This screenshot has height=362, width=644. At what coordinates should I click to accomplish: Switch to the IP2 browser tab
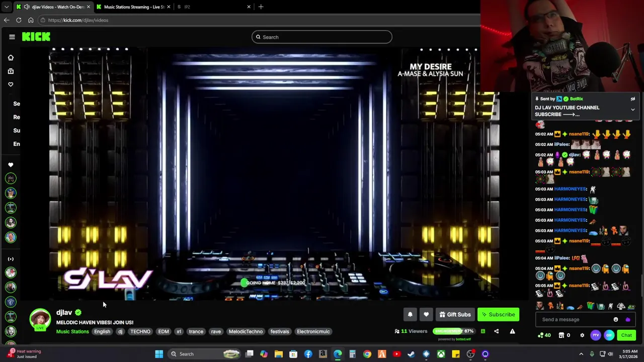point(214,7)
